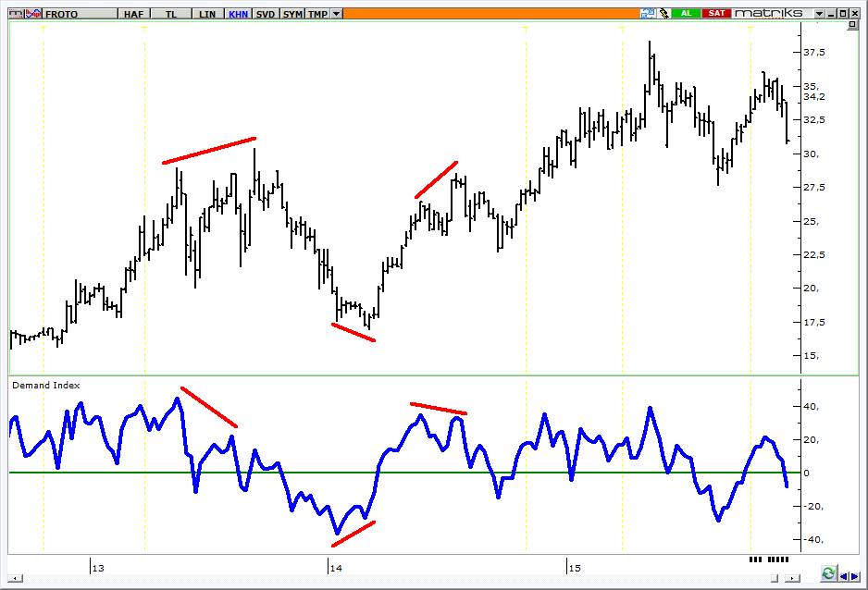Click the small square chart panel icon
The height and width of the screenshot is (590, 868).
tap(852, 25)
